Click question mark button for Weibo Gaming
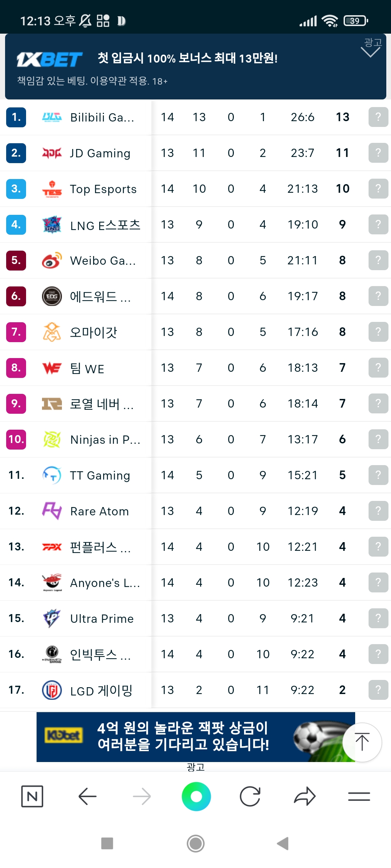Image resolution: width=391 pixels, height=868 pixels. [378, 260]
